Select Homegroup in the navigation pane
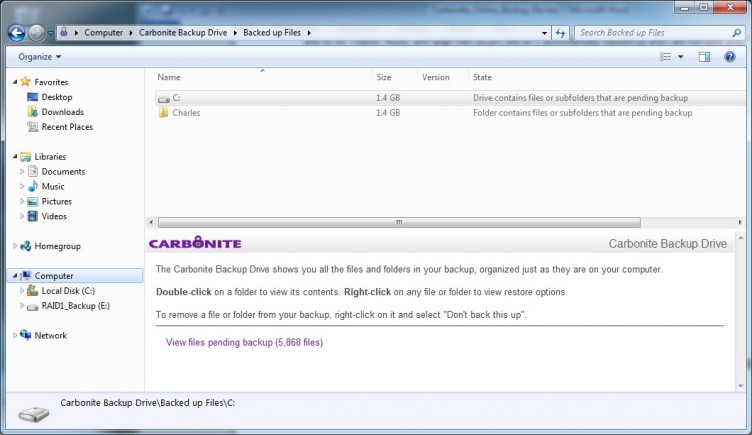 click(58, 246)
